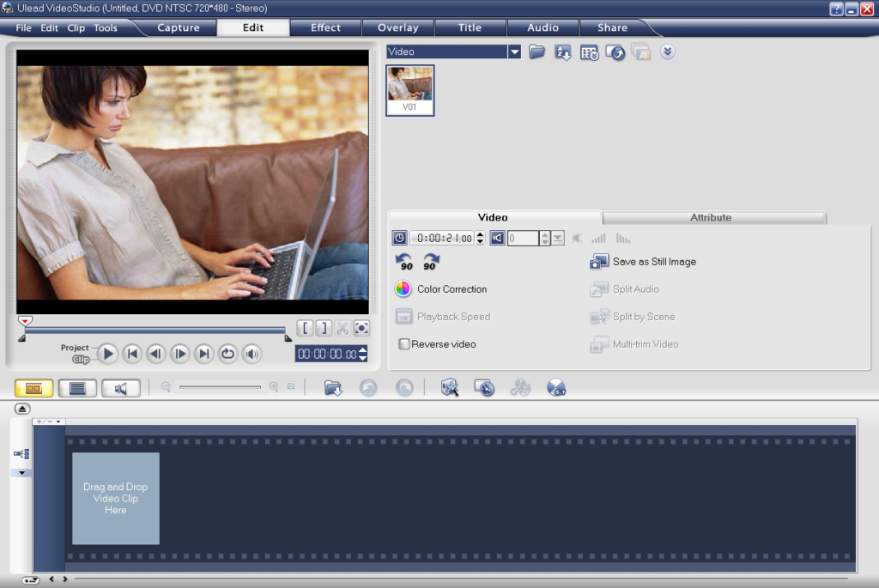Open the Video library dropdown
Viewport: 879px width, 588px height.
click(514, 52)
